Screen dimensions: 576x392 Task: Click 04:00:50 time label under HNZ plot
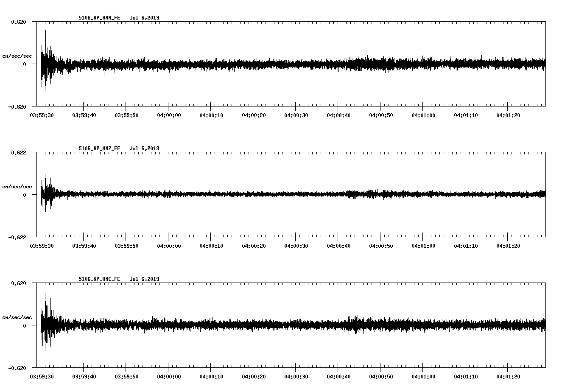381,246
